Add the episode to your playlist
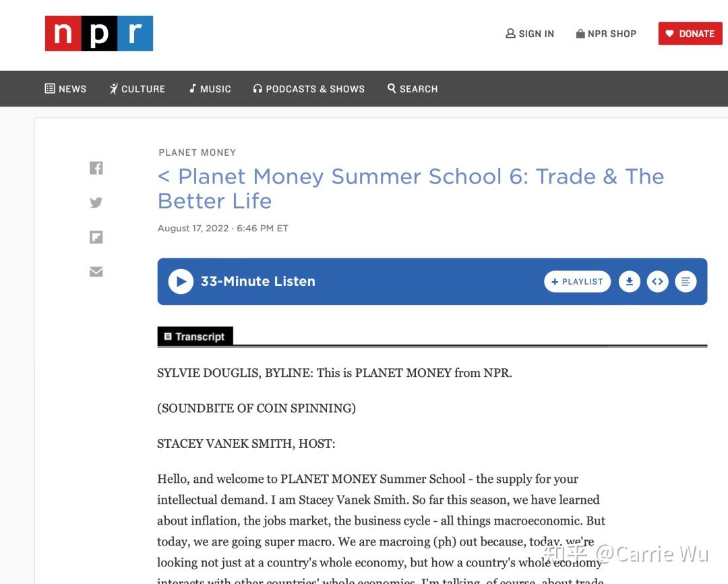 point(577,281)
